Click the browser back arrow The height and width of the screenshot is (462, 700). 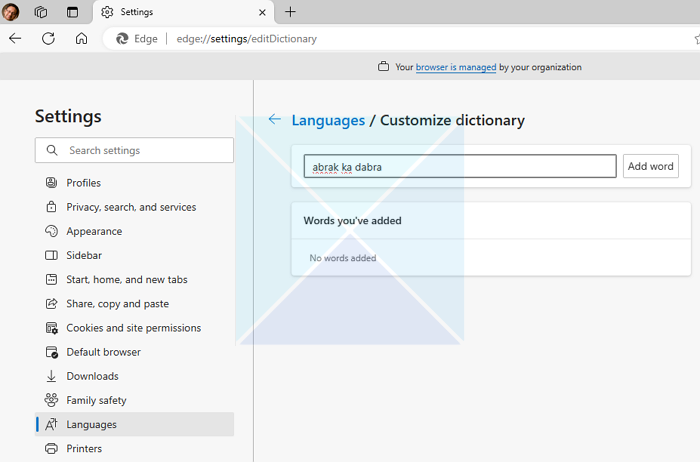pyautogui.click(x=15, y=39)
